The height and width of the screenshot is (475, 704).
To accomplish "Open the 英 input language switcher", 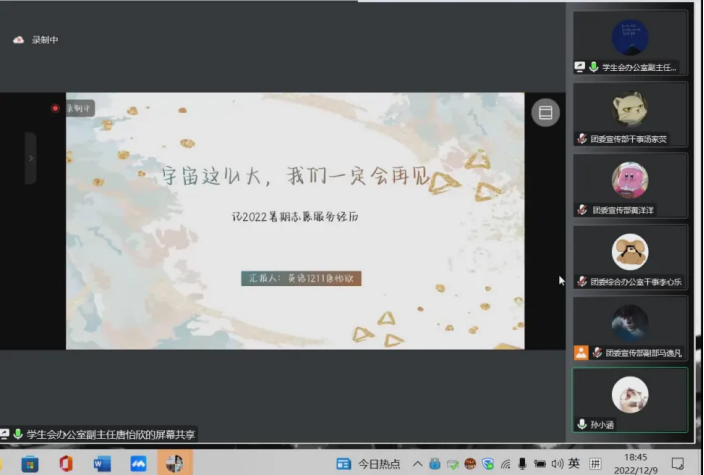I will (x=574, y=464).
